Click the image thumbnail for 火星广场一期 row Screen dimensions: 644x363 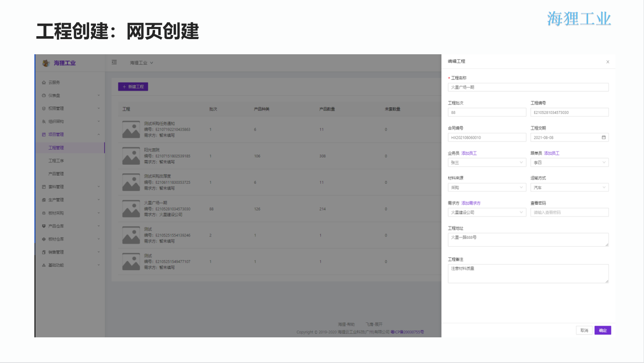pos(131,209)
